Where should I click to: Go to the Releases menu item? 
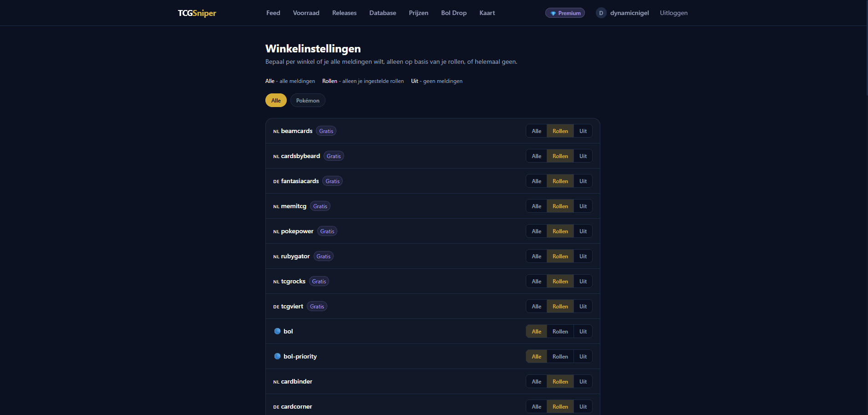pyautogui.click(x=344, y=13)
